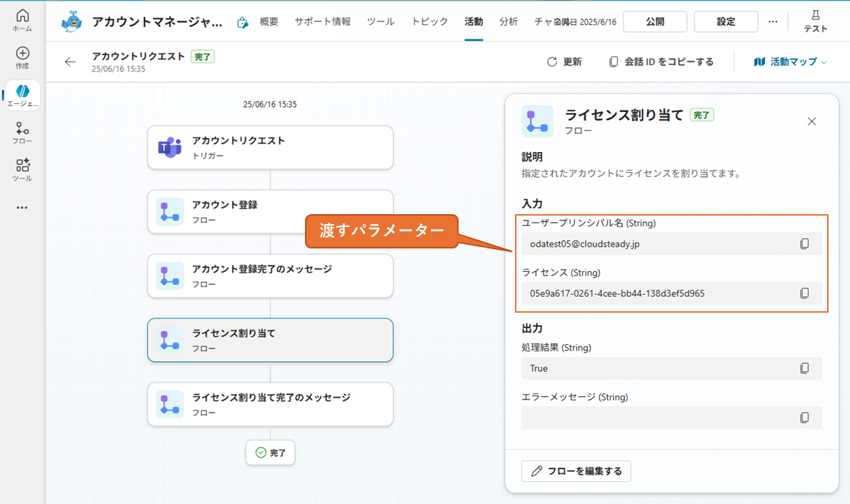The width and height of the screenshot is (850, 504).
Task: Close the ライセンス割り当て details panel
Action: tap(811, 121)
